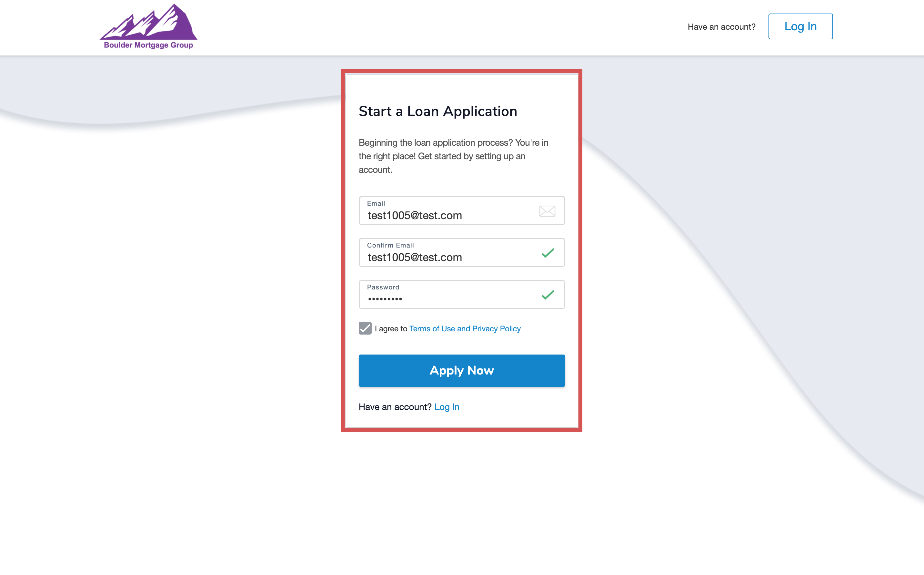Submit the form with Apply Now
This screenshot has height=575, width=924.
tap(462, 370)
